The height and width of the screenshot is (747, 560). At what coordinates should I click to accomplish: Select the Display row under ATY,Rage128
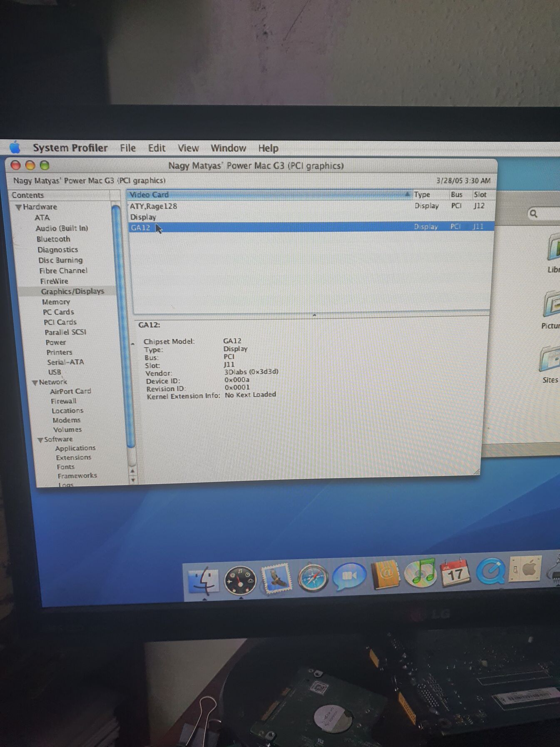click(311, 217)
